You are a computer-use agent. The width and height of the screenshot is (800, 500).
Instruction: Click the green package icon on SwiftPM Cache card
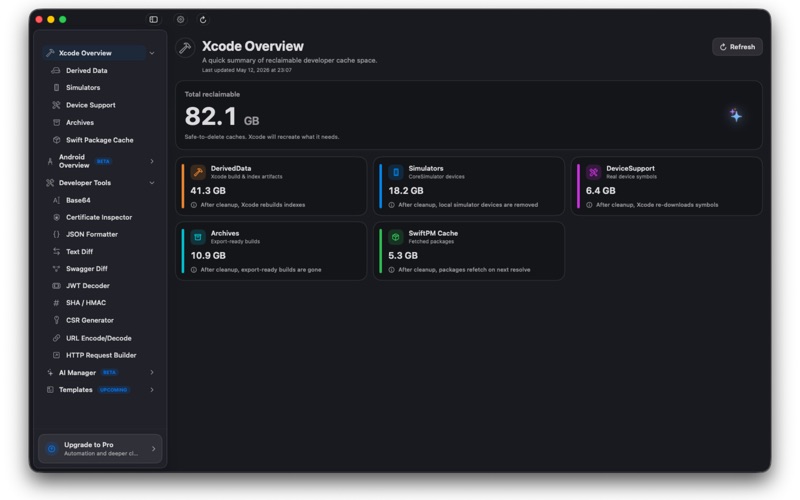click(x=396, y=237)
